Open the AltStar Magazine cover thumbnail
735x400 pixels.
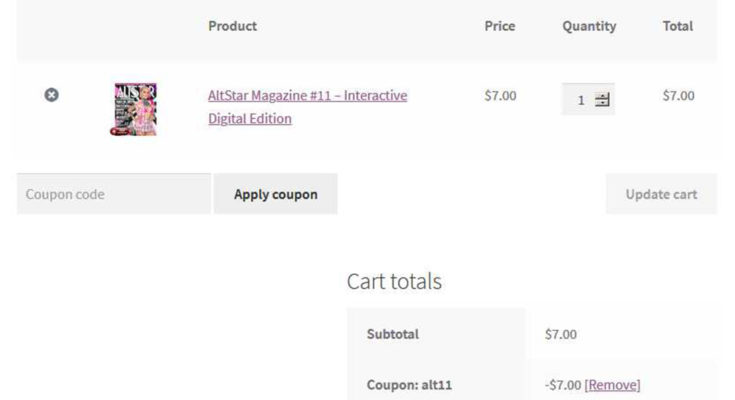(135, 108)
